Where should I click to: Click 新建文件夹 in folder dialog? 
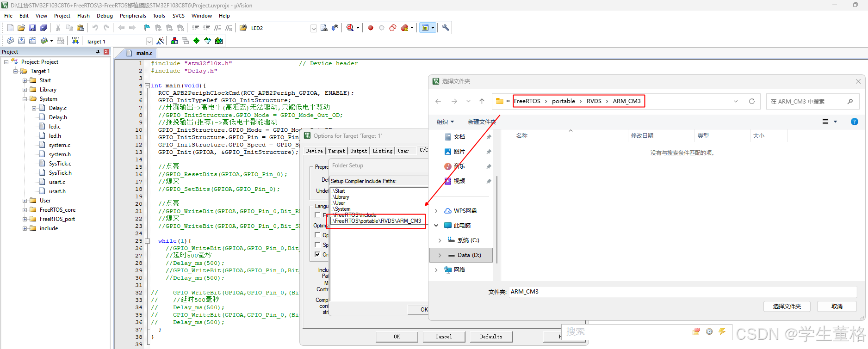coord(482,122)
